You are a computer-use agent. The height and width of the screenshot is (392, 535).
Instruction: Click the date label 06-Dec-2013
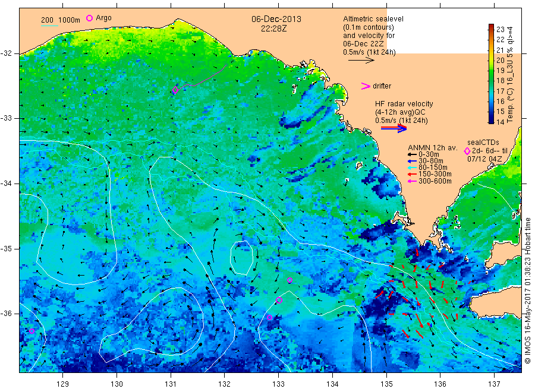tap(276, 19)
